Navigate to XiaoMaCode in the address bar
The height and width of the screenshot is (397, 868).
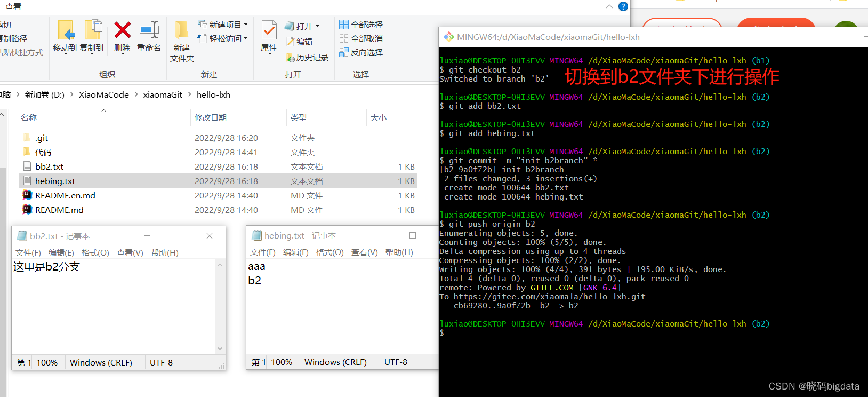pyautogui.click(x=104, y=94)
